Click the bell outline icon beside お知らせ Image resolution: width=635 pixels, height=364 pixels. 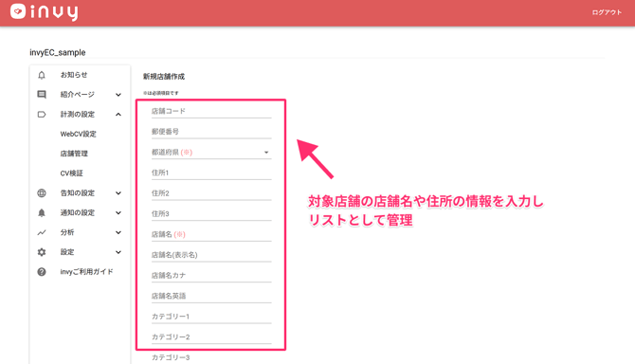(x=42, y=75)
